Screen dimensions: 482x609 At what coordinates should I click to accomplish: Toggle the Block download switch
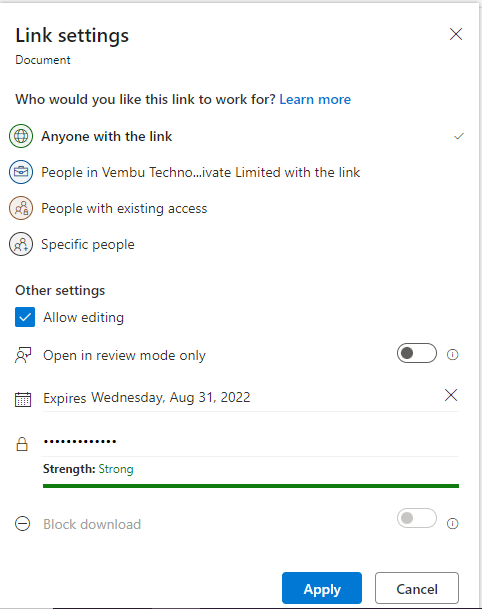click(x=417, y=518)
